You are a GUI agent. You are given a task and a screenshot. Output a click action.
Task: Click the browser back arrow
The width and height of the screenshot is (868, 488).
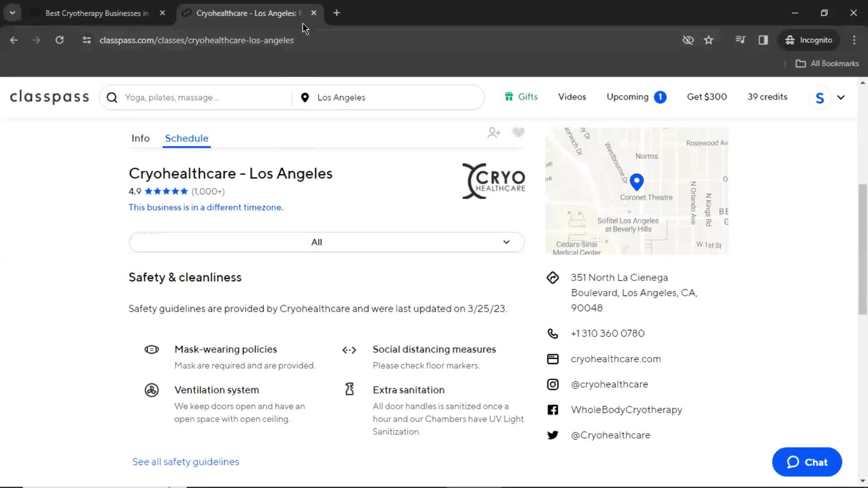click(x=14, y=40)
